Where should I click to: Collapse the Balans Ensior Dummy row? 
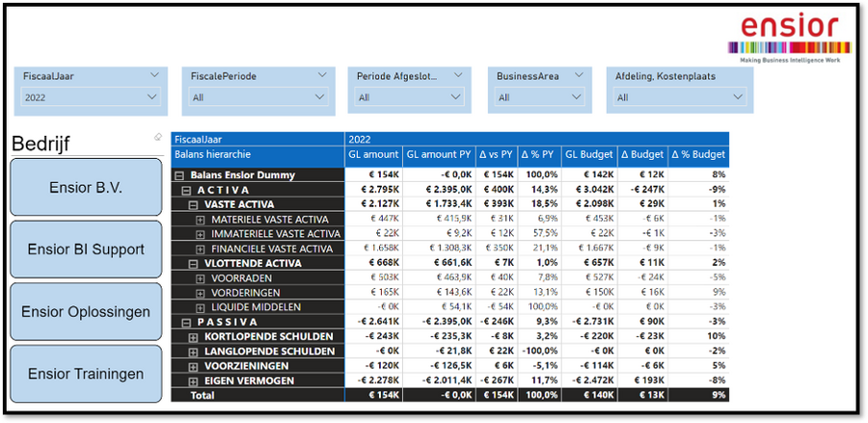tap(178, 175)
